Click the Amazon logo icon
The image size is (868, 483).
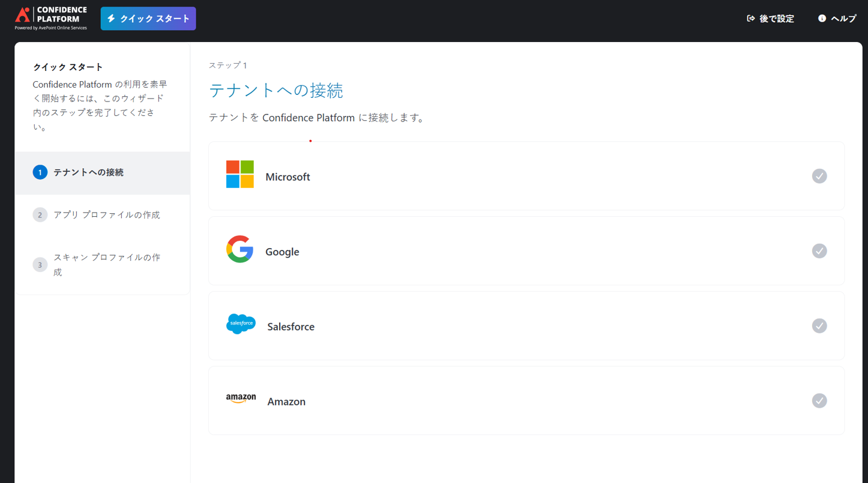click(x=240, y=397)
